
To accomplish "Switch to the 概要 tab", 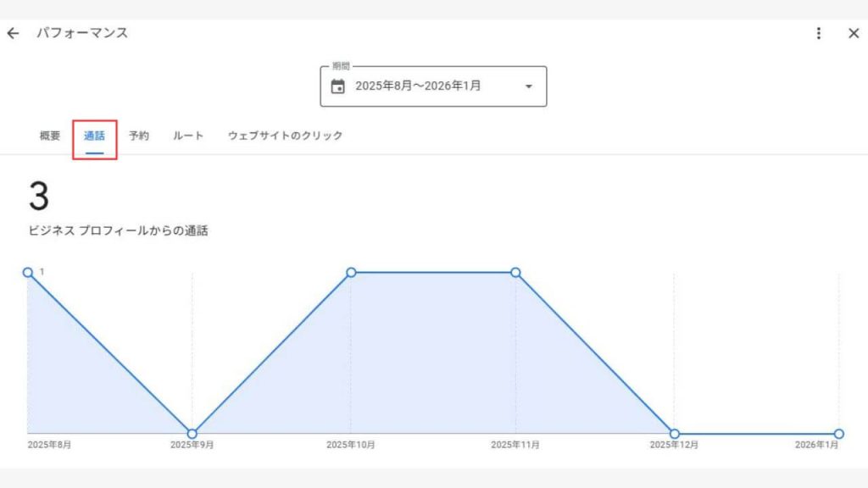I will coord(50,136).
